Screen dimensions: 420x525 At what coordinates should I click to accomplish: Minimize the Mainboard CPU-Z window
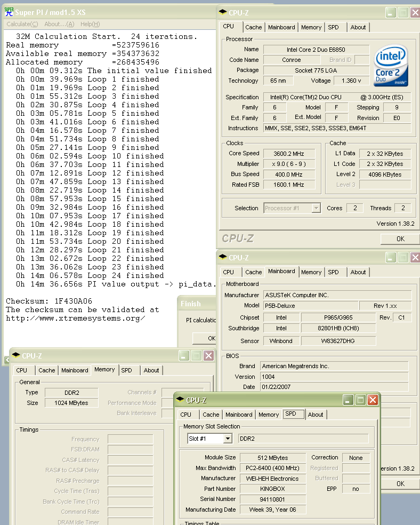coord(391,258)
